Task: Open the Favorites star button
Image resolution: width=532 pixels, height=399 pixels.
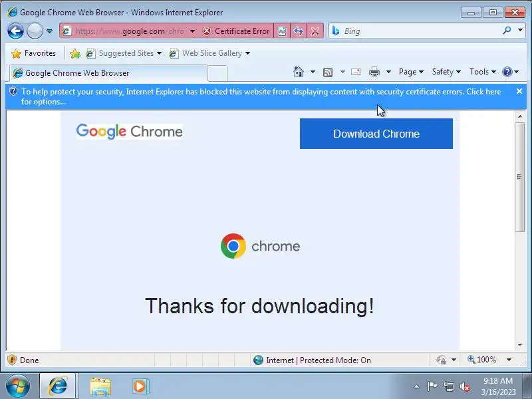Action: click(33, 53)
